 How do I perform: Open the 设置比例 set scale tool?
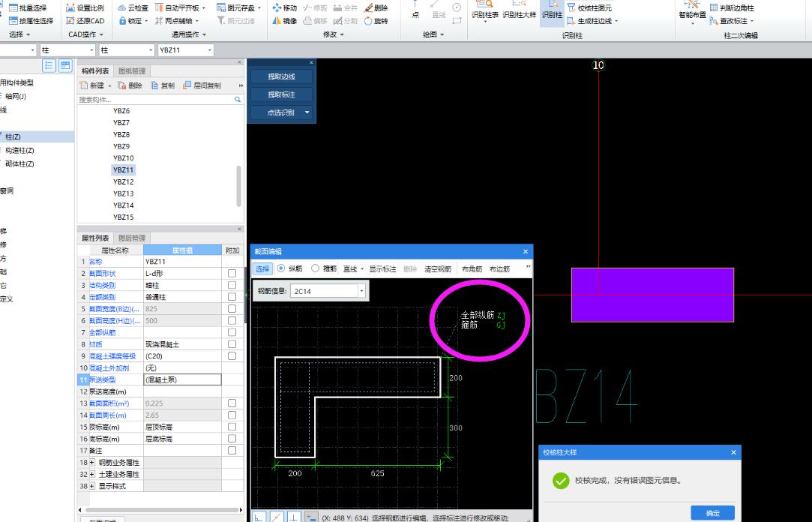coord(85,7)
